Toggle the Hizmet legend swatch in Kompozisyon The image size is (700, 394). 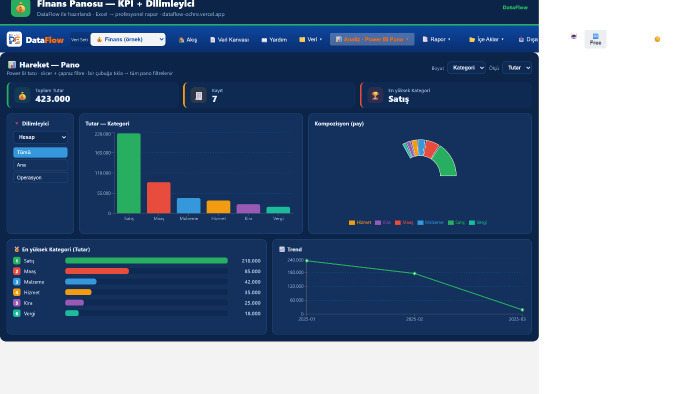click(x=352, y=223)
